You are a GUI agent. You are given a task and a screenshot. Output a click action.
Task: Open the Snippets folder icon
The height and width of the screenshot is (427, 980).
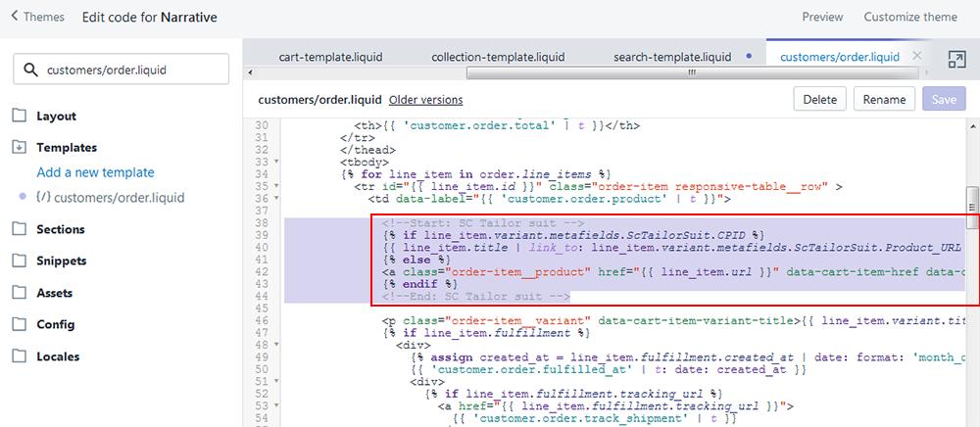pyautogui.click(x=20, y=261)
